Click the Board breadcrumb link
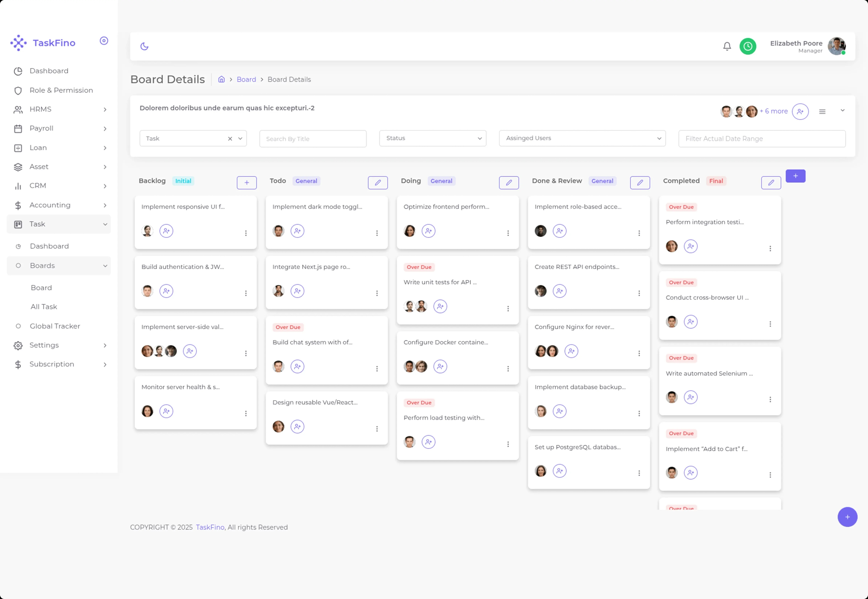Viewport: 868px width, 599px height. (246, 79)
